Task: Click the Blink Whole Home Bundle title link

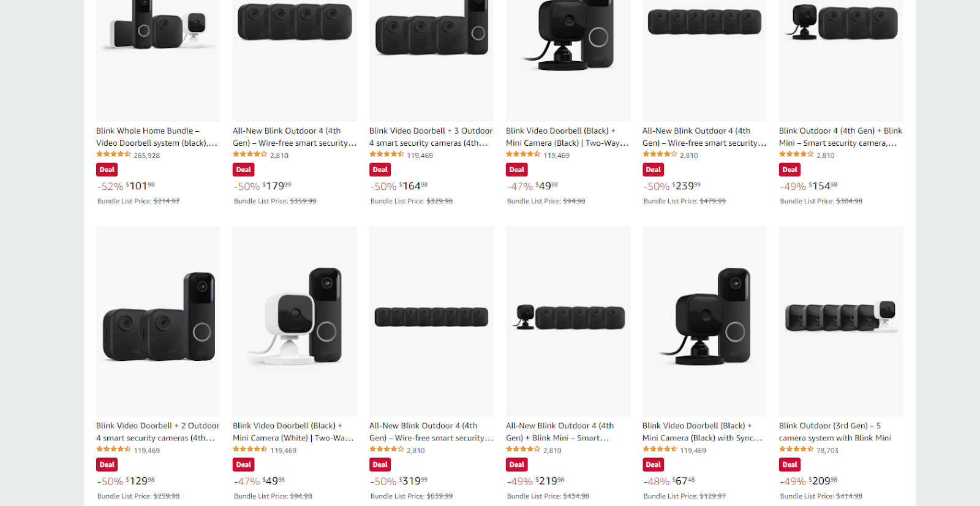Action: 157,137
